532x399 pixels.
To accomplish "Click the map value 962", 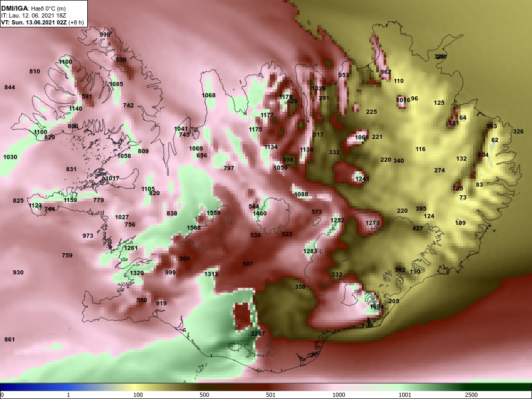I will 385,72.
